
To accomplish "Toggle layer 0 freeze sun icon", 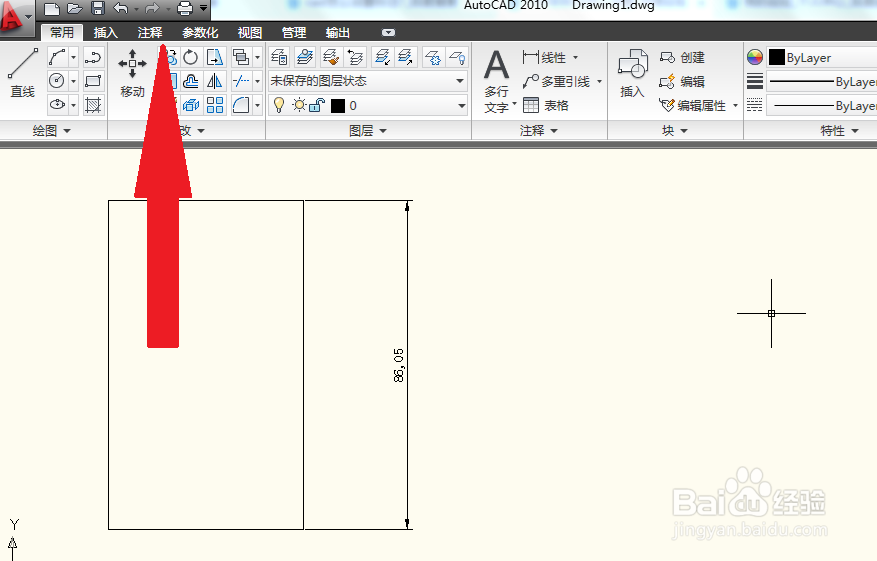I will pos(299,105).
